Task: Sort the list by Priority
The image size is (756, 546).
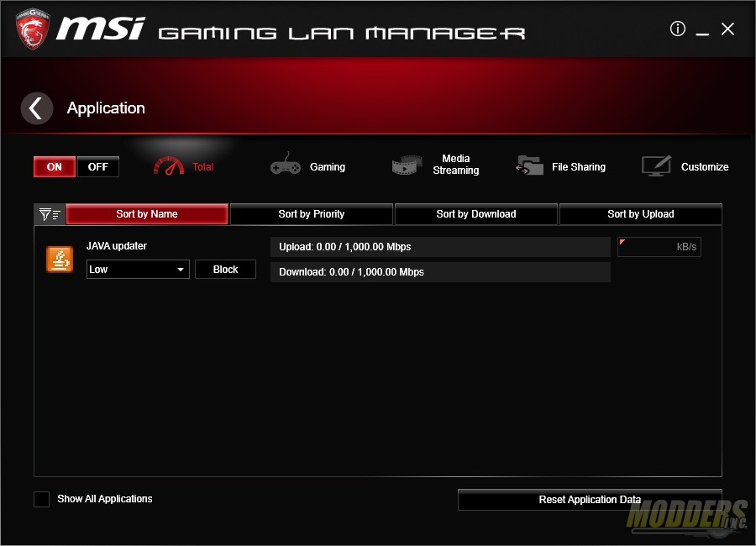Action: point(312,214)
